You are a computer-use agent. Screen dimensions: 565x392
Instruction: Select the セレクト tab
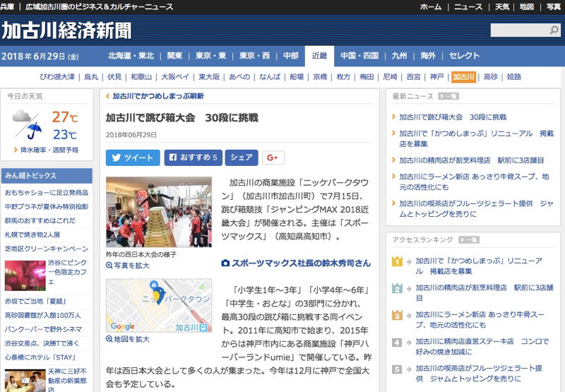465,56
